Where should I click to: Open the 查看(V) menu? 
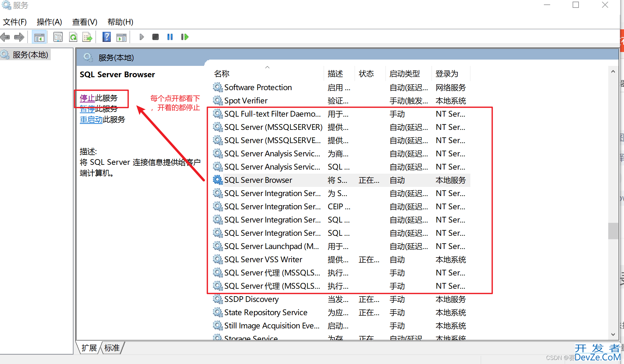85,22
